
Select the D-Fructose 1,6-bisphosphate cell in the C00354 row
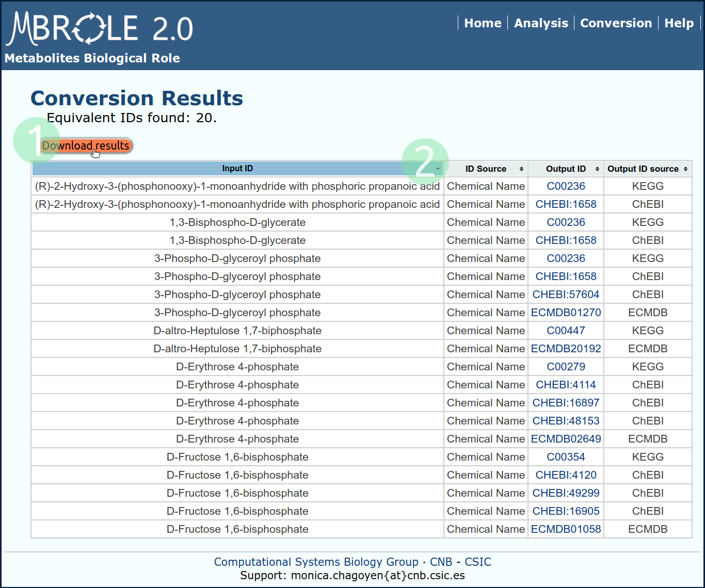237,457
